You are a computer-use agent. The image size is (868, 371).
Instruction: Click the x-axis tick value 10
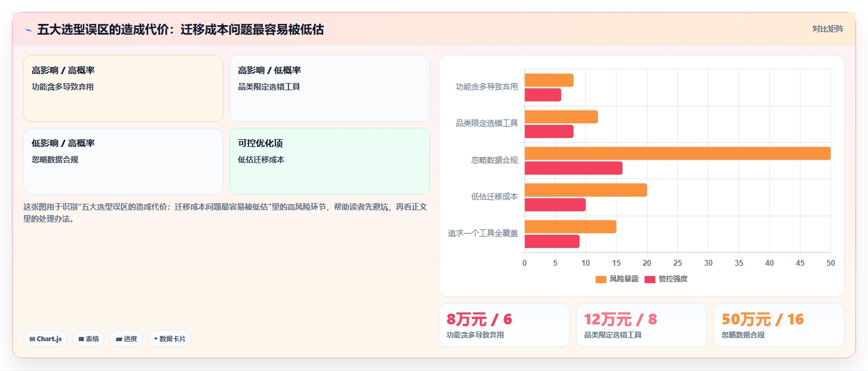tap(585, 263)
